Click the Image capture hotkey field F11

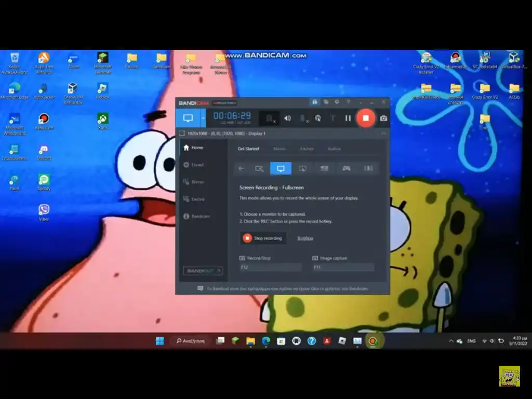pos(343,268)
